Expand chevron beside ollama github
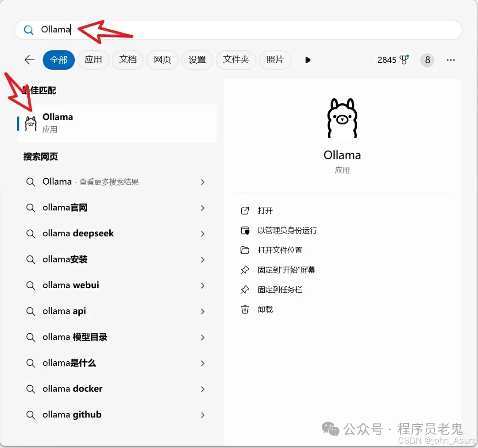 pos(203,415)
